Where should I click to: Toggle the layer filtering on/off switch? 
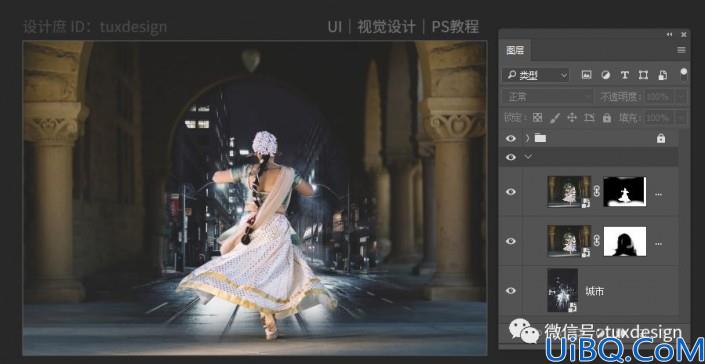point(684,74)
